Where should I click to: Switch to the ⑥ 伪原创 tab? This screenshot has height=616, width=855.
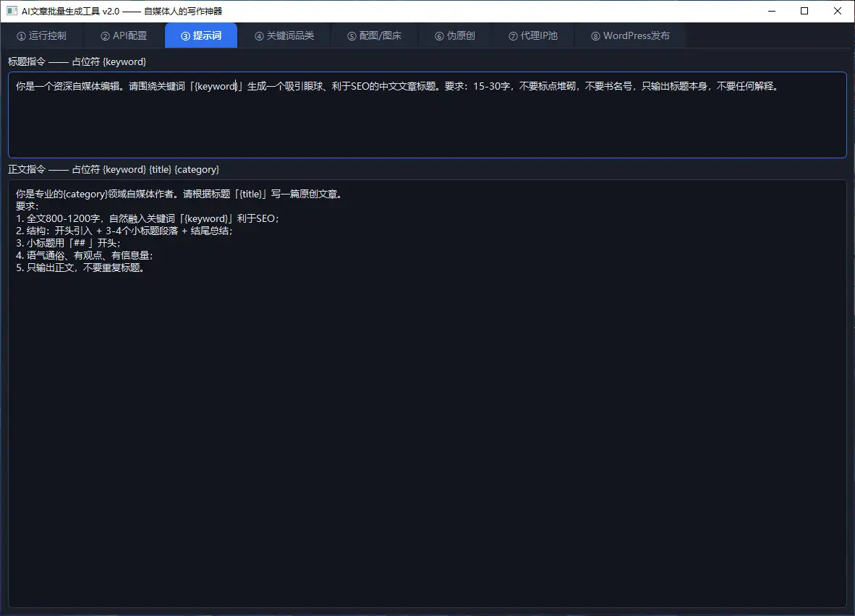pos(455,36)
